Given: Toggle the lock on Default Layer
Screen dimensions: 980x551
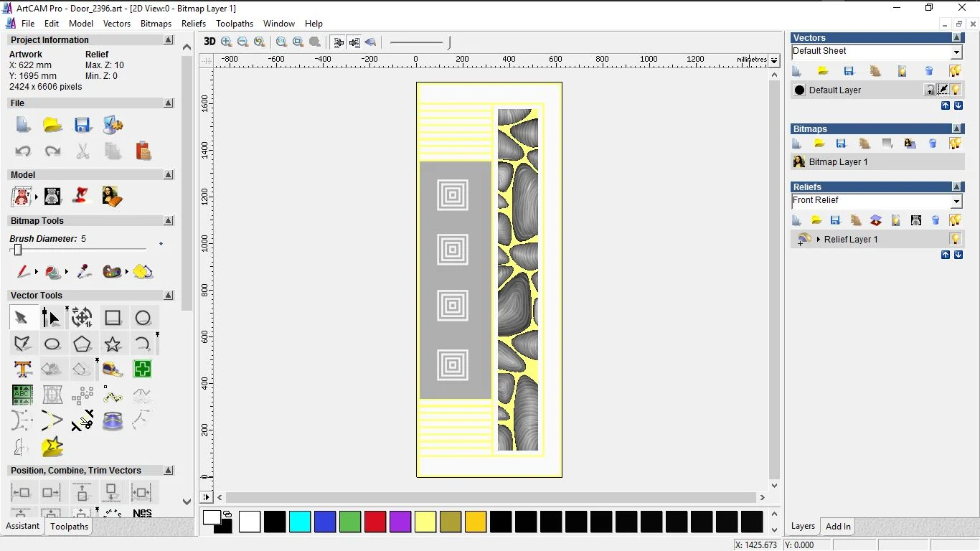Looking at the screenshot, I should [x=929, y=90].
